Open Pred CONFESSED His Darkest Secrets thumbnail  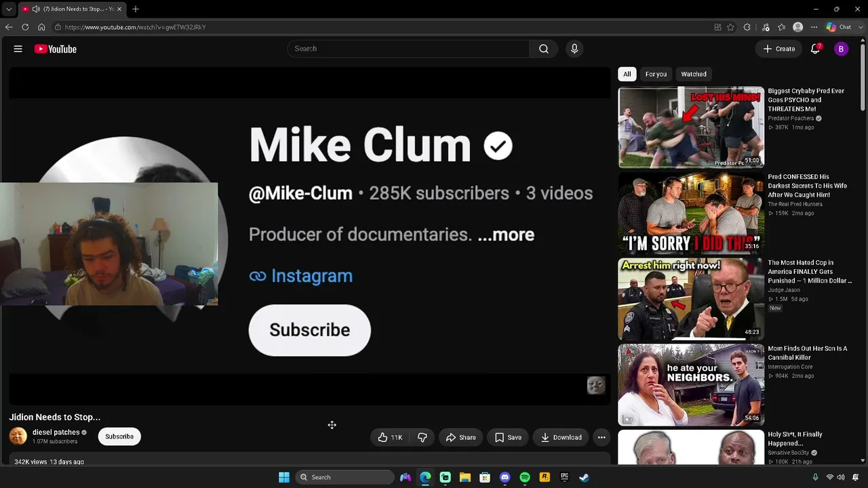691,213
